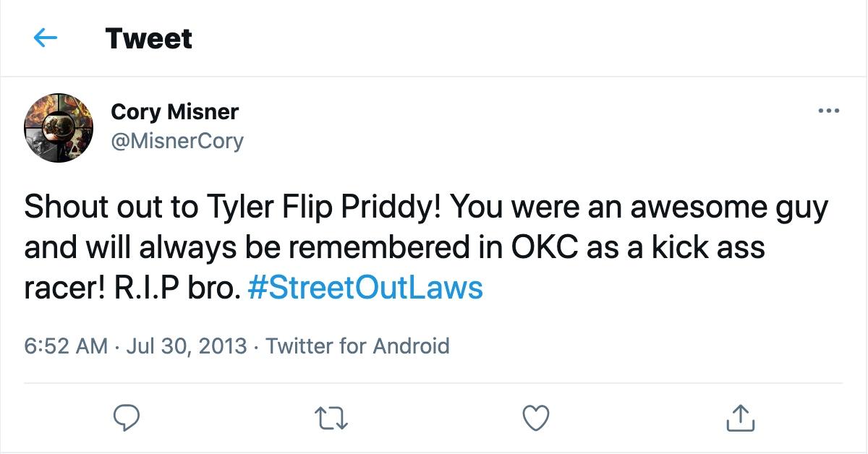Open Cory Misner's profile picture
868x454 pixels.
[x=58, y=127]
